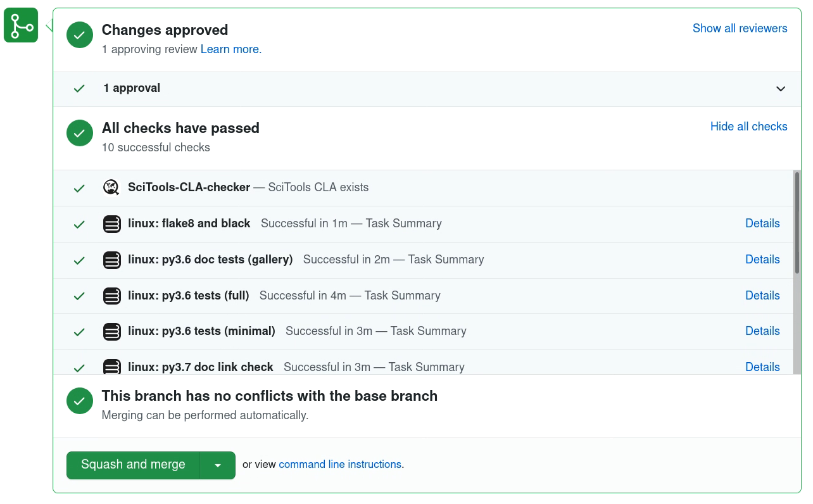Click the py3.7 doc link check app icon

pyautogui.click(x=111, y=367)
